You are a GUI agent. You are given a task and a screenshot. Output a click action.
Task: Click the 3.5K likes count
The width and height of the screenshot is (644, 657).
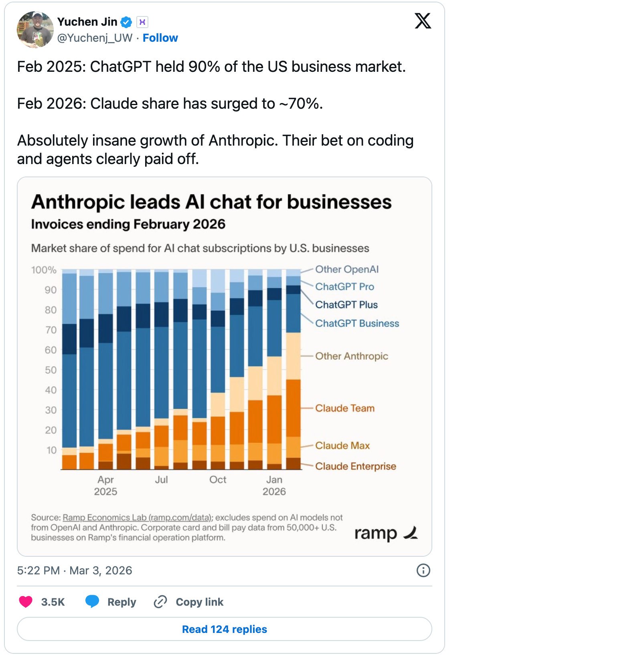[x=53, y=602]
